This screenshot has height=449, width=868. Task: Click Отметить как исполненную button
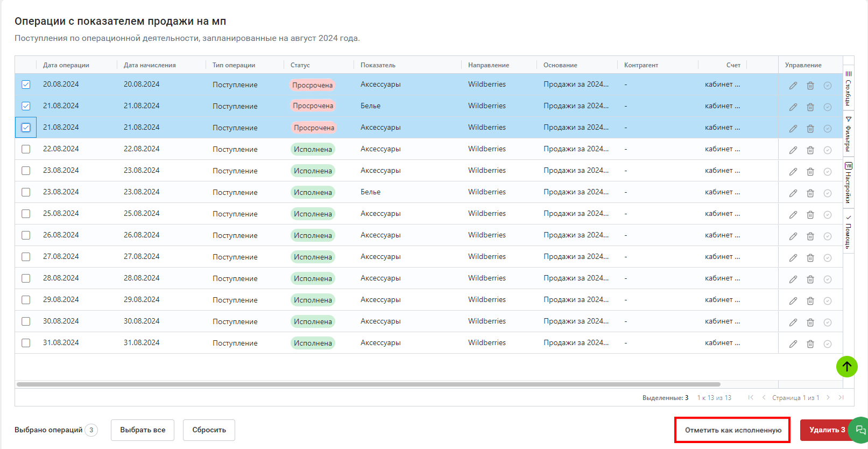click(x=733, y=430)
